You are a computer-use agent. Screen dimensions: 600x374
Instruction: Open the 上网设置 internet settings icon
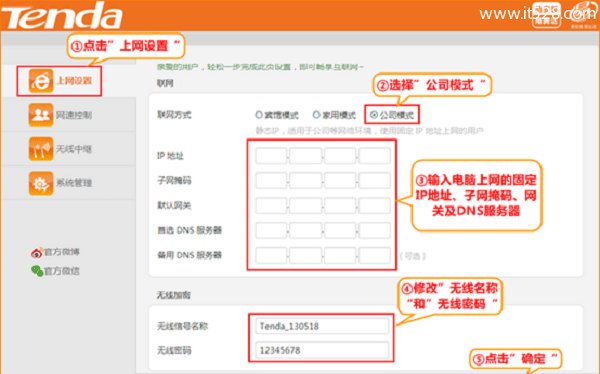pyautogui.click(x=41, y=81)
